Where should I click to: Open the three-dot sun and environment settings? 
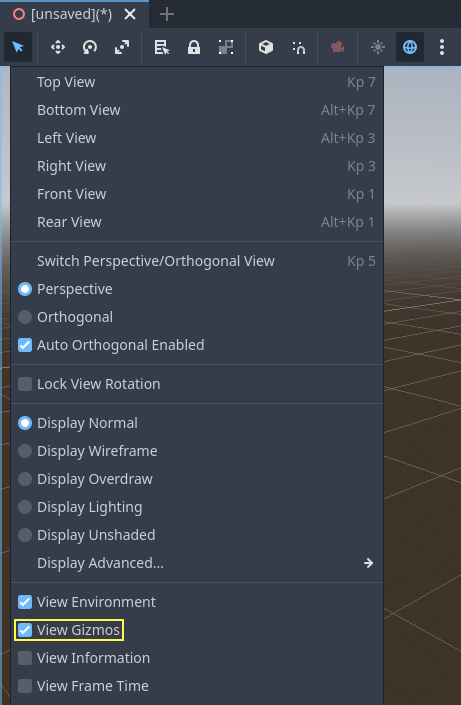pyautogui.click(x=442, y=47)
